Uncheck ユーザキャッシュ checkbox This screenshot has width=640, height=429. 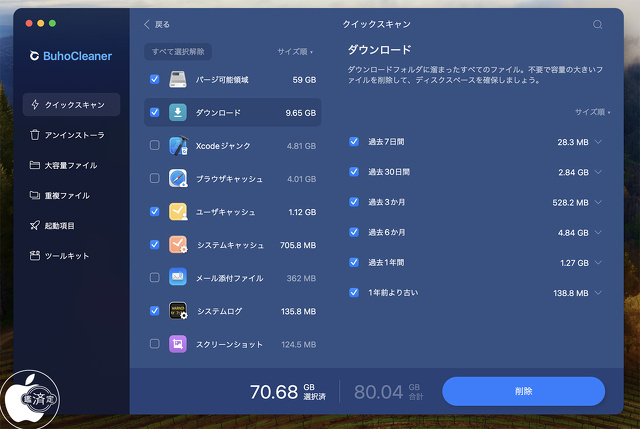pyautogui.click(x=154, y=211)
